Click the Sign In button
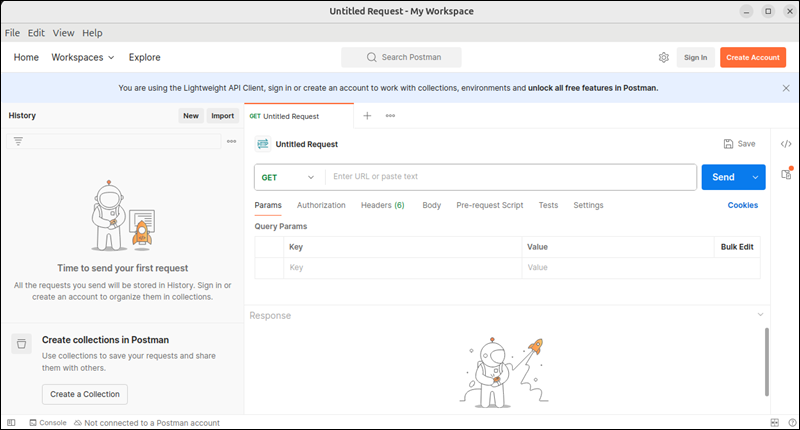The image size is (800, 430). [695, 58]
